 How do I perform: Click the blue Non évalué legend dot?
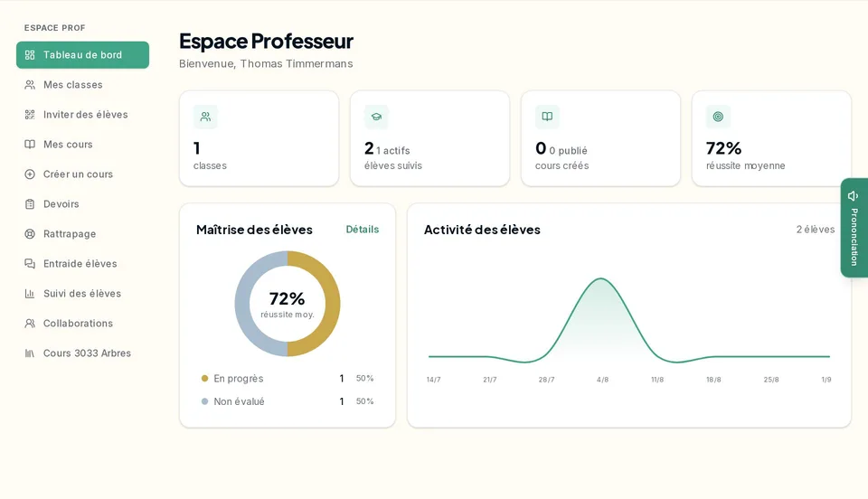point(205,401)
